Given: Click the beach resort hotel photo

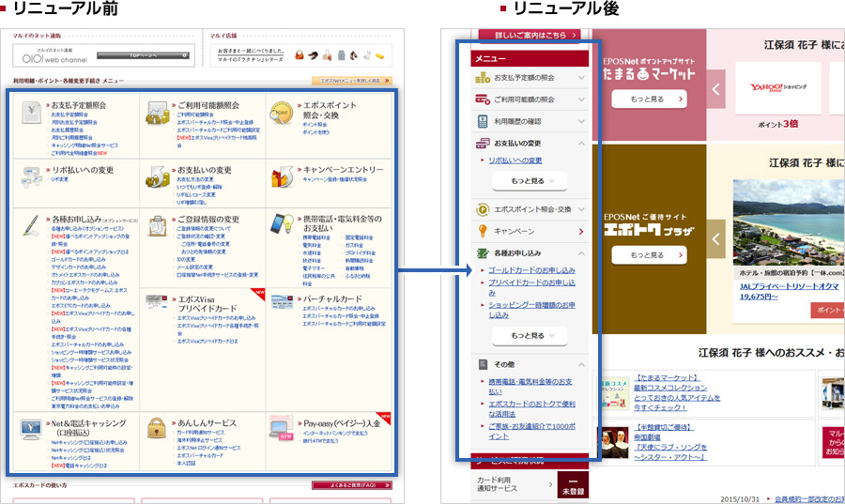Looking at the screenshot, I should point(789,223).
